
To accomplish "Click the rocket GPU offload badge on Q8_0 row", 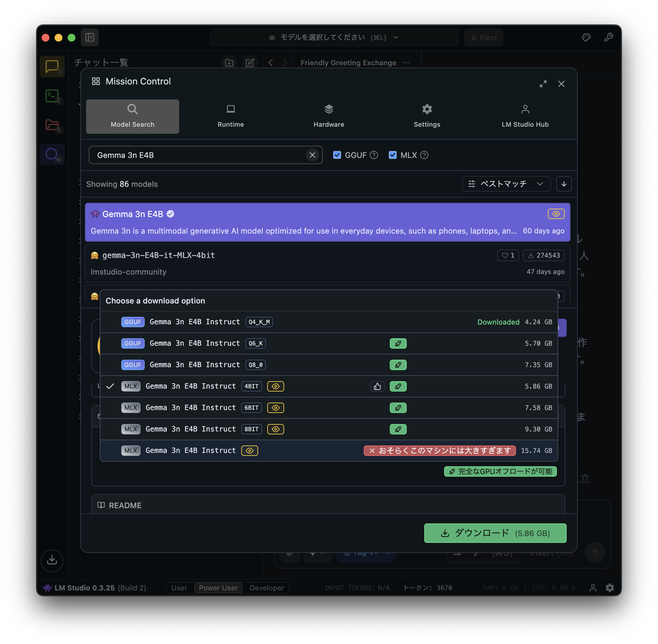I will 398,365.
